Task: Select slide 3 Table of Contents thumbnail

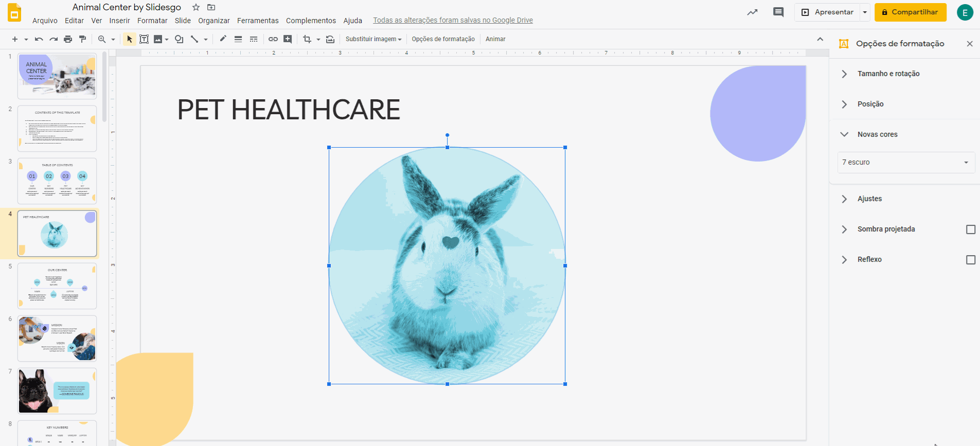Action: (57, 181)
